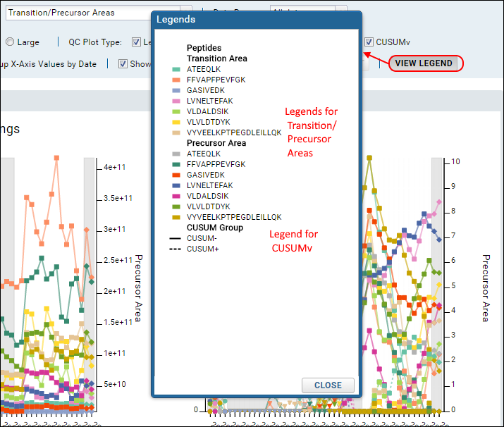The height and width of the screenshot is (427, 504).
Task: Click the '3.5e+11' left chart axis label
Action: [118, 198]
